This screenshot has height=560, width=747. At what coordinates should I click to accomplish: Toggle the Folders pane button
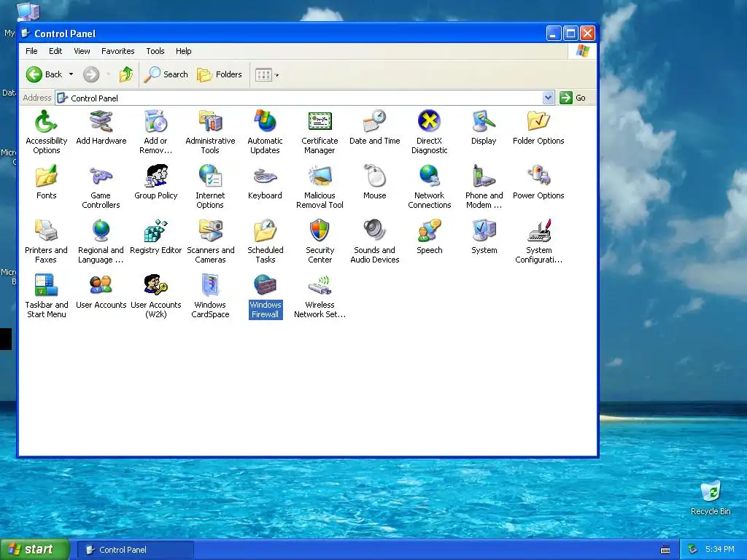[220, 74]
